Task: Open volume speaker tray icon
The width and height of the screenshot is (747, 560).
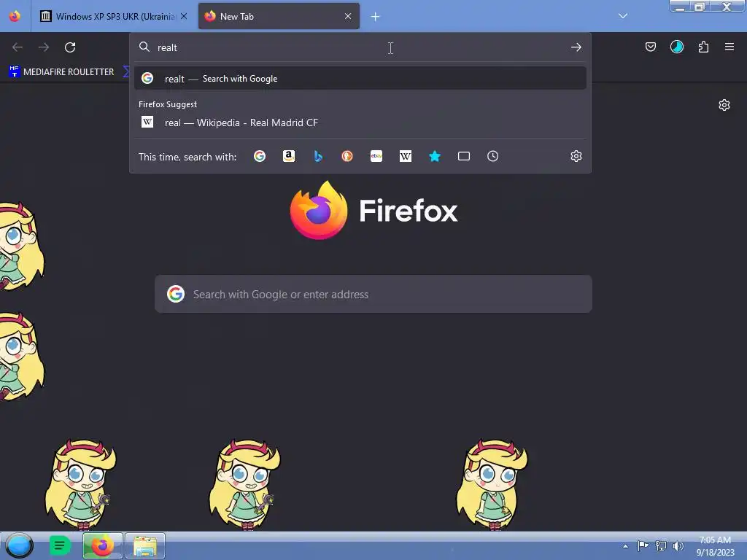Action: 678,545
